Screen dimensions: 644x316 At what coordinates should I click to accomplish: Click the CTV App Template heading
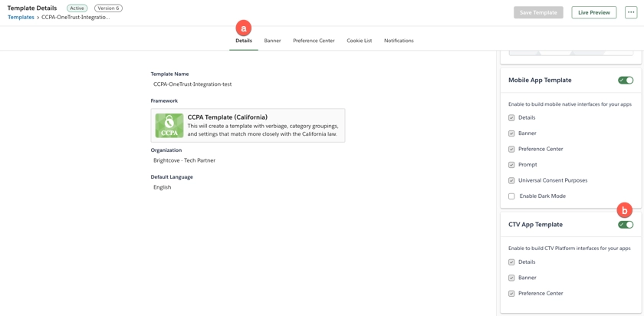(536, 225)
